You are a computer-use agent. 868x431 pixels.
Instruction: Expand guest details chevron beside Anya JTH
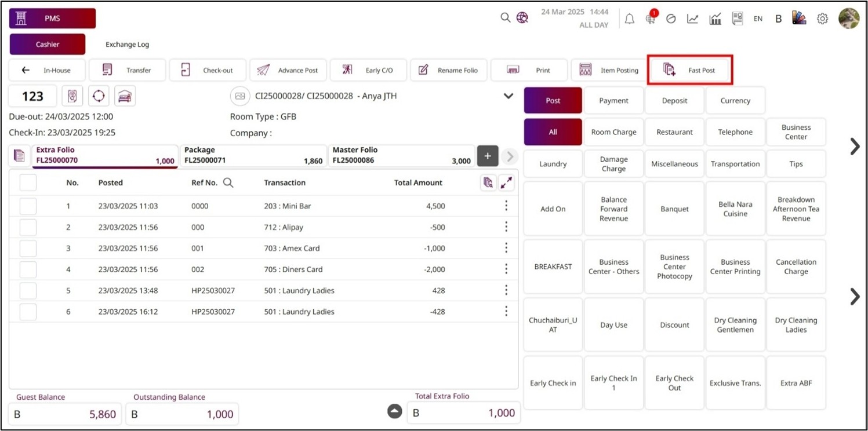(509, 96)
